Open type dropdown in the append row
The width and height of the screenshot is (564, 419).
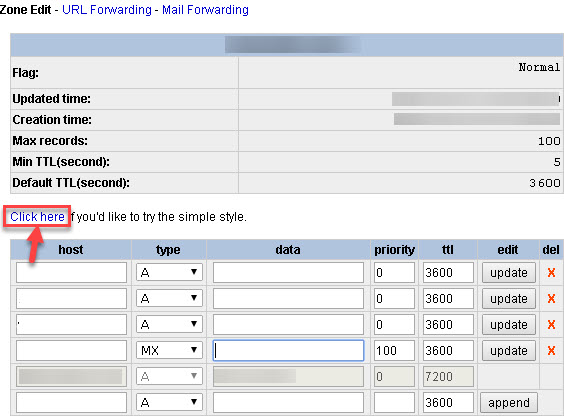(x=169, y=402)
